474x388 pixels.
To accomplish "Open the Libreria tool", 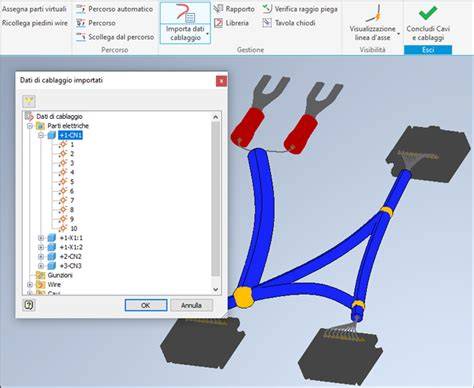I will tap(232, 23).
